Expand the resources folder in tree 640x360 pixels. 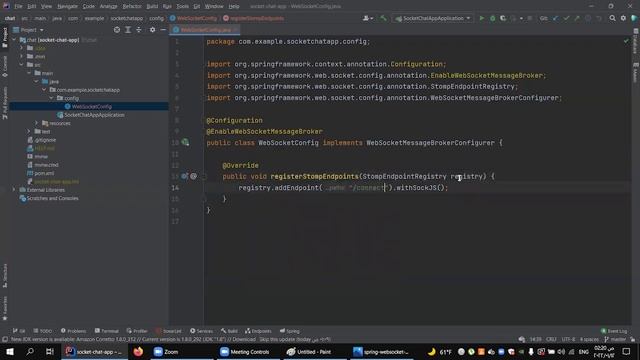pyautogui.click(x=36, y=123)
